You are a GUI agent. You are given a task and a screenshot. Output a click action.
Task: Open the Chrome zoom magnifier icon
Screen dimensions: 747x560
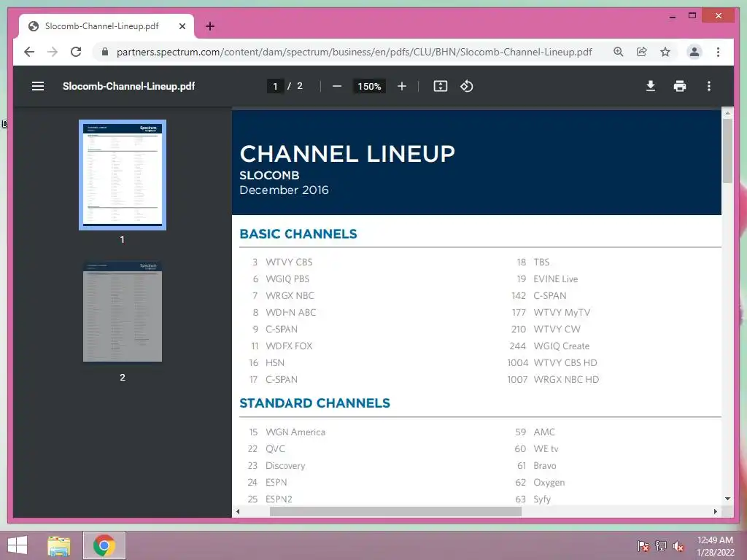tap(619, 52)
